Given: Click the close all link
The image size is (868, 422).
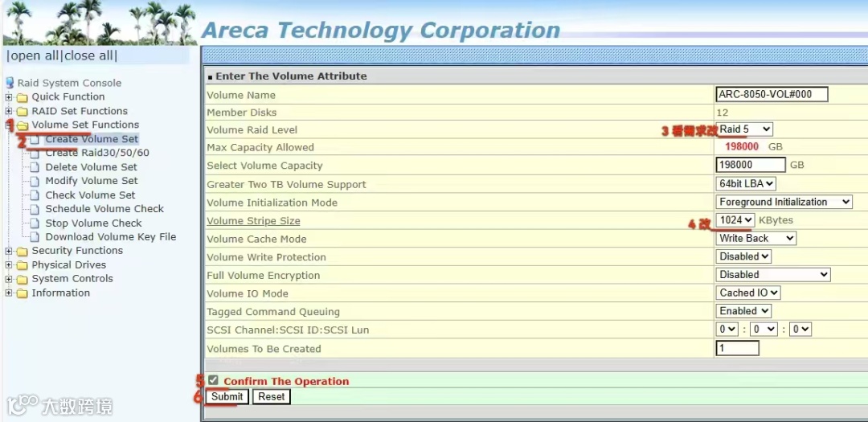Looking at the screenshot, I should coord(88,56).
